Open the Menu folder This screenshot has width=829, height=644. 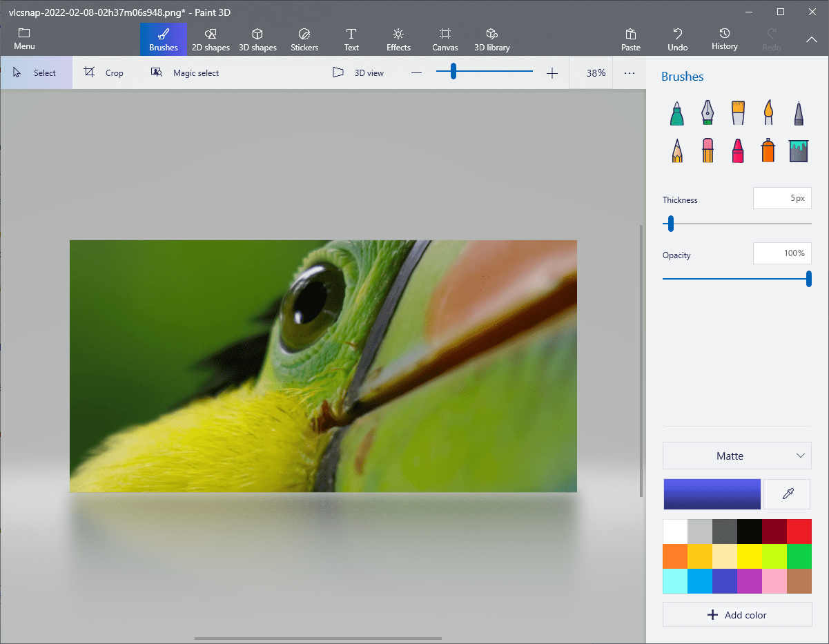(24, 39)
